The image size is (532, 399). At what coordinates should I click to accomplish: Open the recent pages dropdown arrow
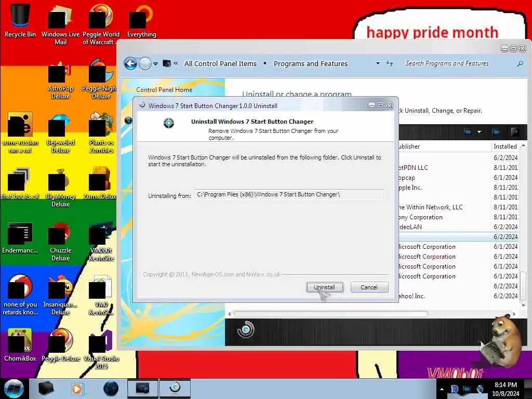(x=155, y=64)
